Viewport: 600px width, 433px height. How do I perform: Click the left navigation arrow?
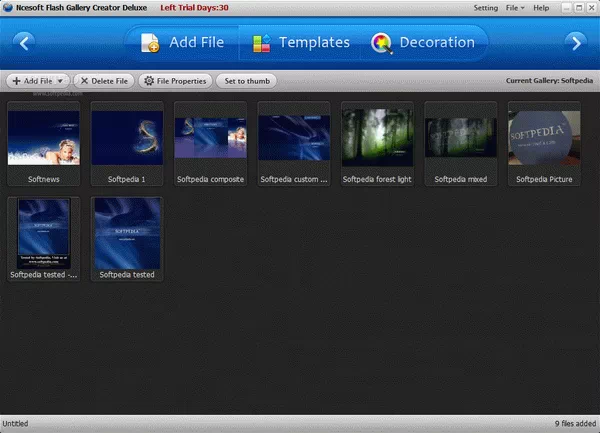(25, 42)
